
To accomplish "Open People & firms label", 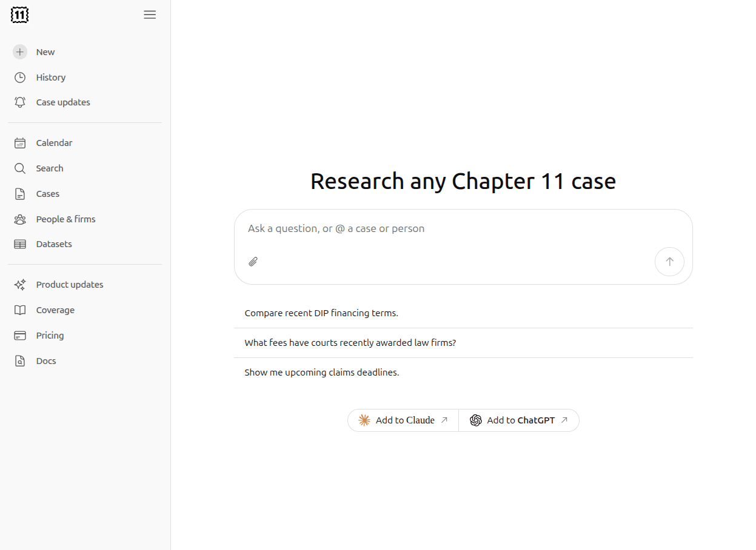I will (x=65, y=219).
